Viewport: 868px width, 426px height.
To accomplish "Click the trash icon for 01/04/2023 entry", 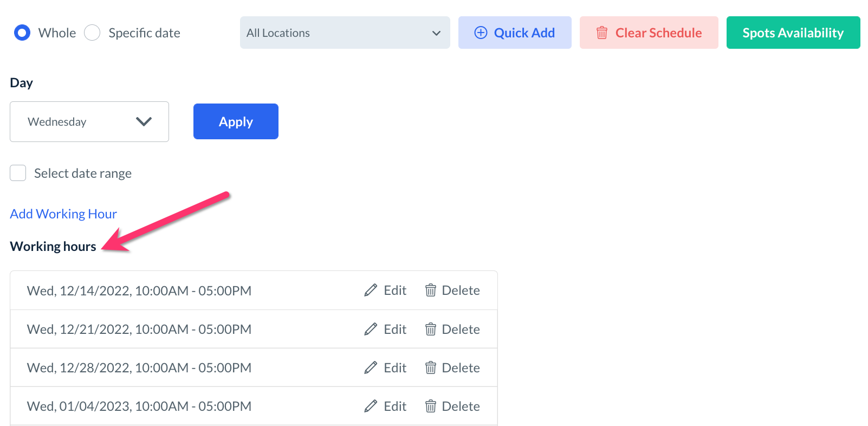I will click(x=431, y=406).
